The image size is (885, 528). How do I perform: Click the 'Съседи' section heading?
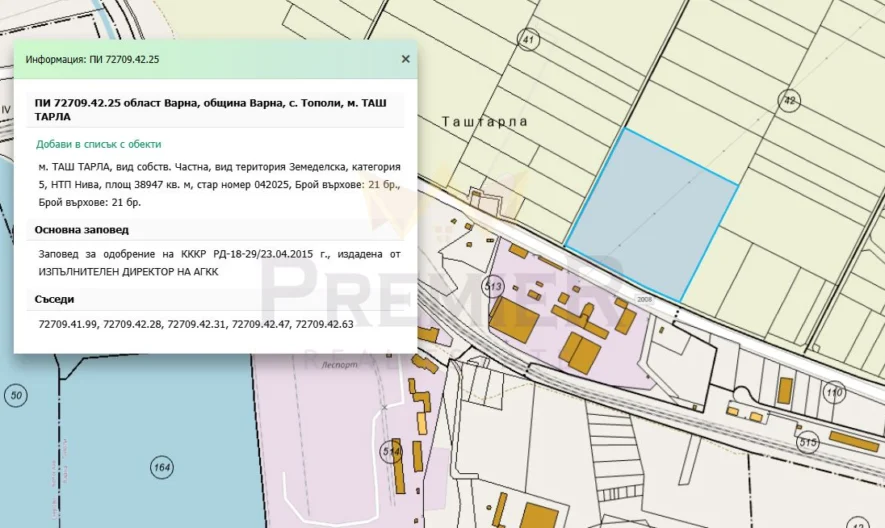coord(54,299)
